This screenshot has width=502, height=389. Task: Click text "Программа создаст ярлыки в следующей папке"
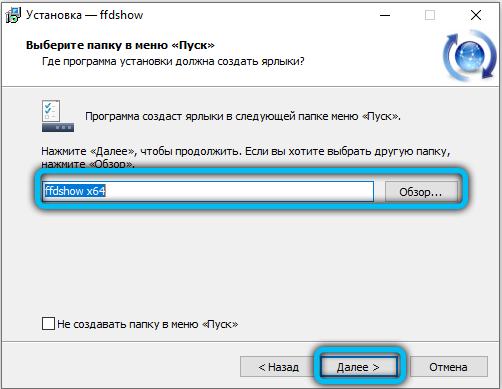(207, 116)
